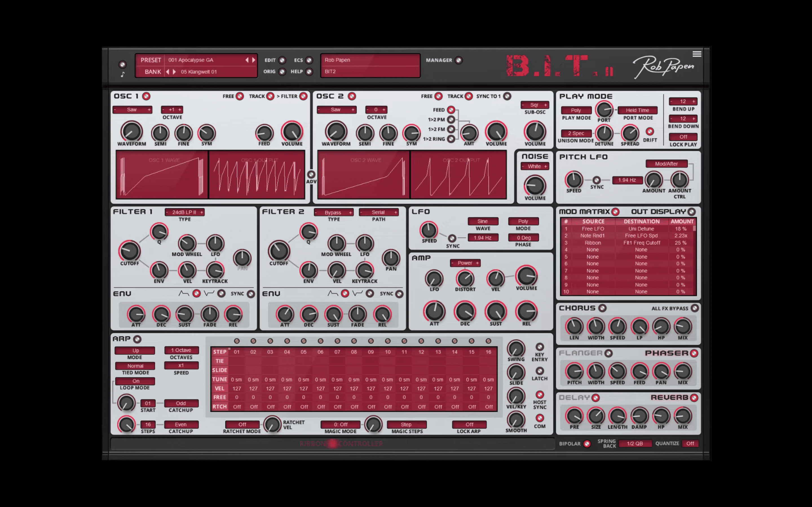Click the ribbon controller red dot
The height and width of the screenshot is (507, 812).
click(332, 444)
